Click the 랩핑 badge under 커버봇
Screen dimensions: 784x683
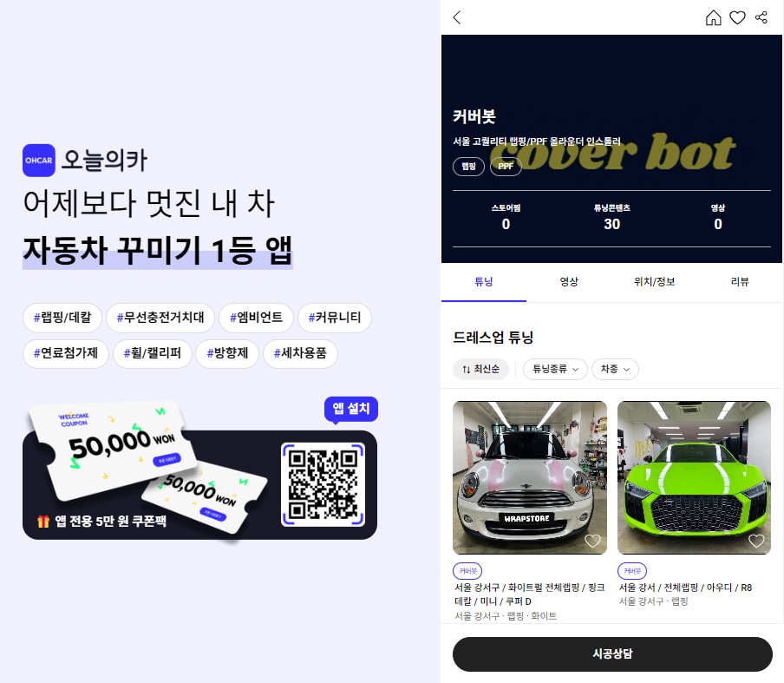[x=468, y=167]
